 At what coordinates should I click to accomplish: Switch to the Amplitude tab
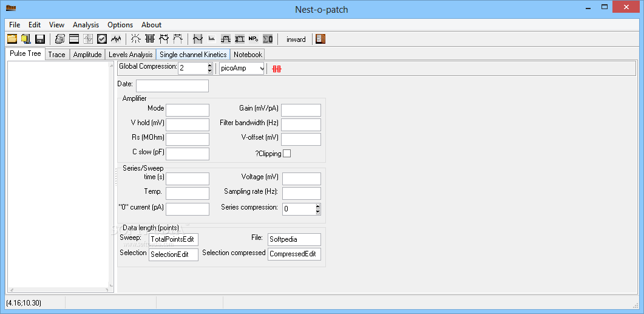coord(87,54)
